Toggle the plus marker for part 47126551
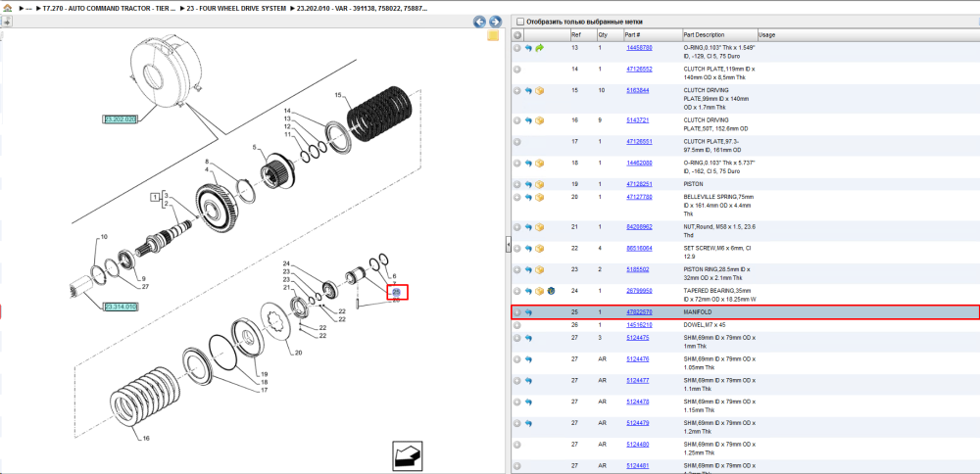The height and width of the screenshot is (474, 980). pos(516,142)
